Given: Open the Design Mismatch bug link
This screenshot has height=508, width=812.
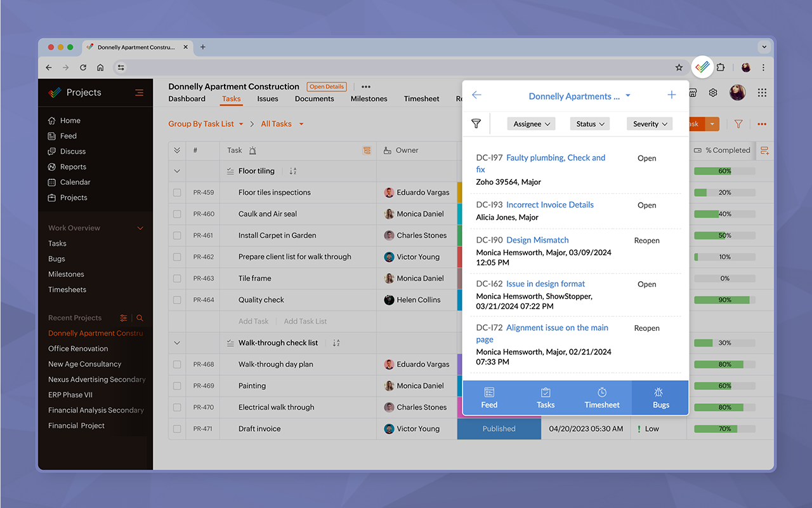Looking at the screenshot, I should (x=537, y=240).
